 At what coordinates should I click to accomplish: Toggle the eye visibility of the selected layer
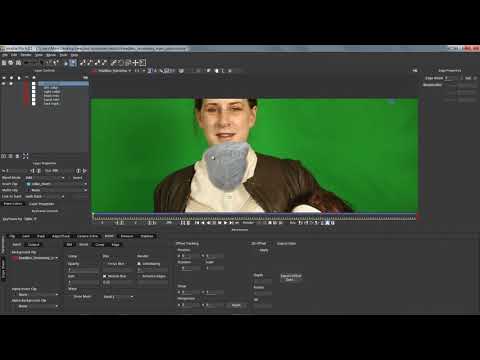(x=4, y=84)
